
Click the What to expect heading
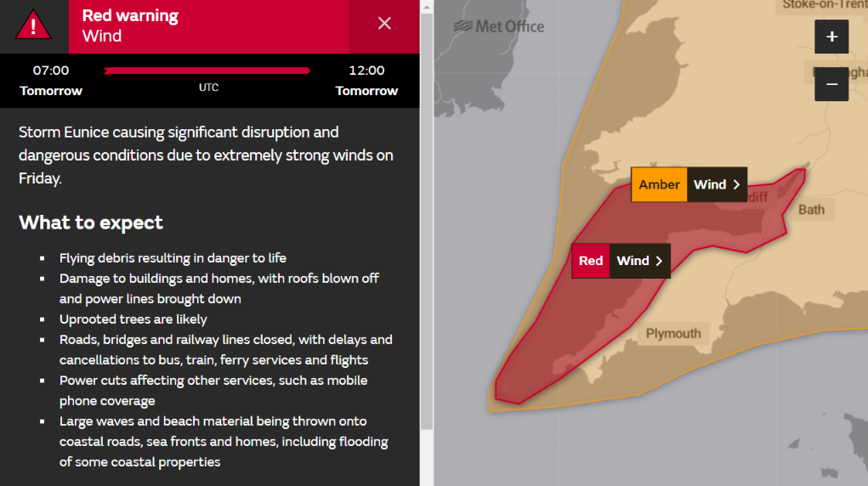point(91,223)
